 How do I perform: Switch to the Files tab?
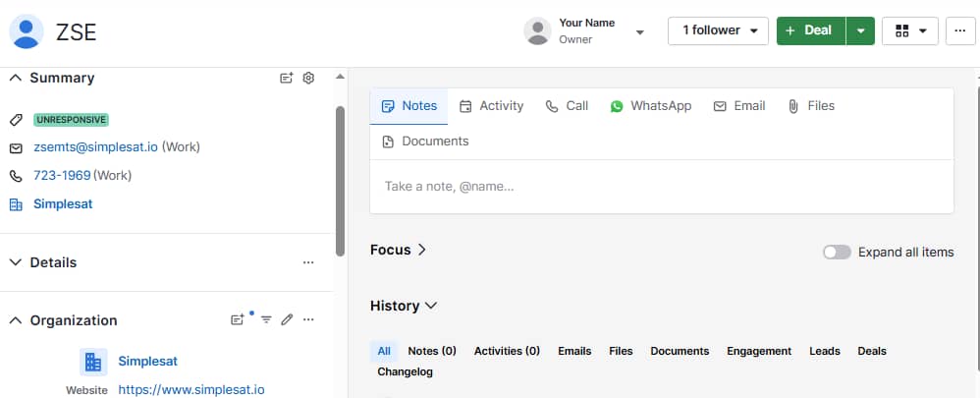coord(811,106)
